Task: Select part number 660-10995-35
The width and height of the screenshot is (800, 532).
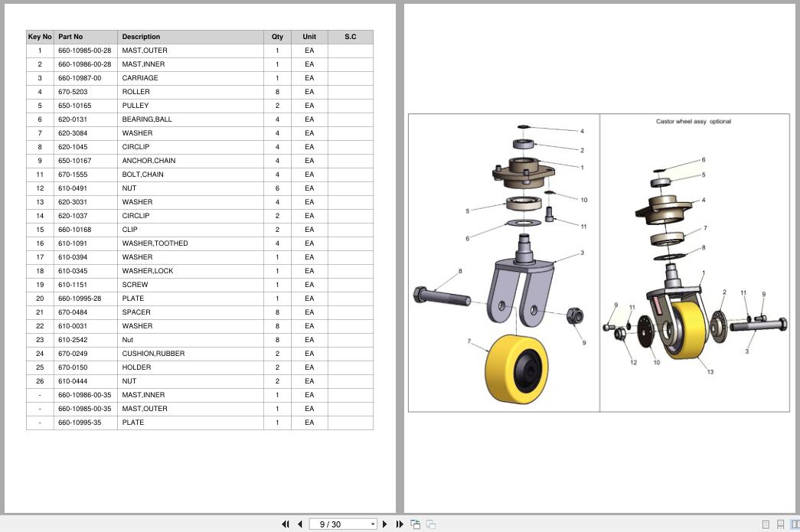Action: pos(80,423)
